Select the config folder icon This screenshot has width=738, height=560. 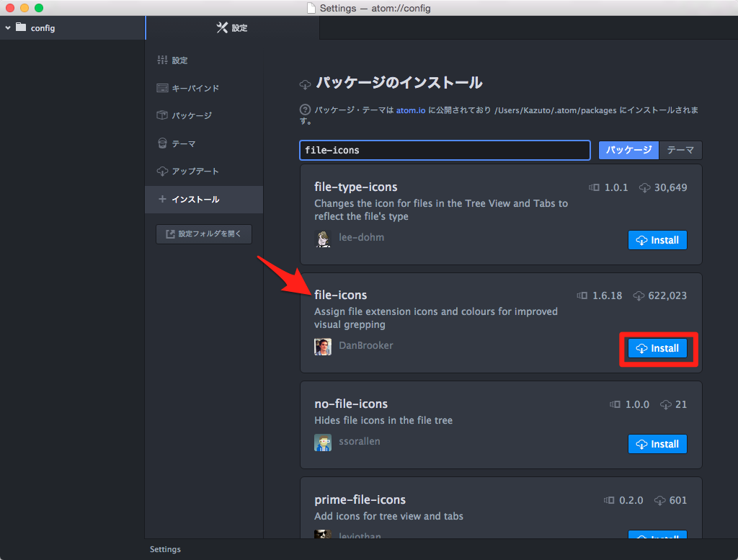(21, 27)
